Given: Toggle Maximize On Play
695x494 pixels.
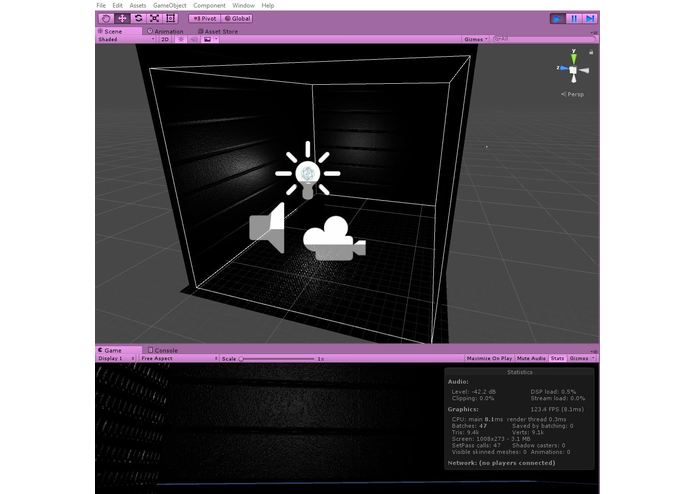Looking at the screenshot, I should click(489, 358).
